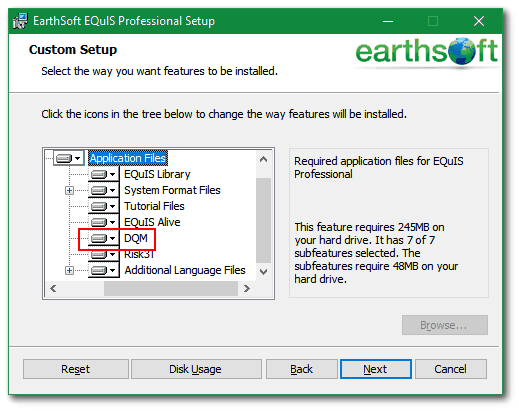Click the Next button
Viewport: 519px width, 411px height.
click(x=376, y=369)
